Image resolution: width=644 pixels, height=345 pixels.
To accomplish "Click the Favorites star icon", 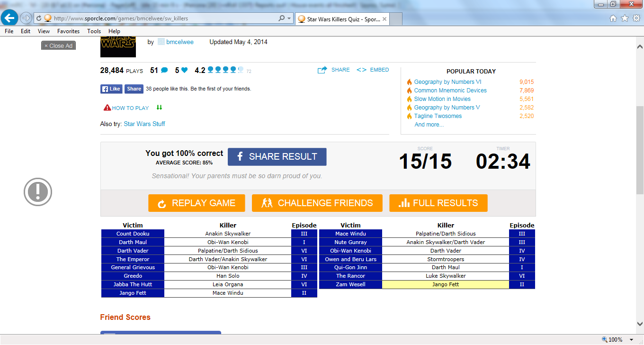I will (x=625, y=18).
